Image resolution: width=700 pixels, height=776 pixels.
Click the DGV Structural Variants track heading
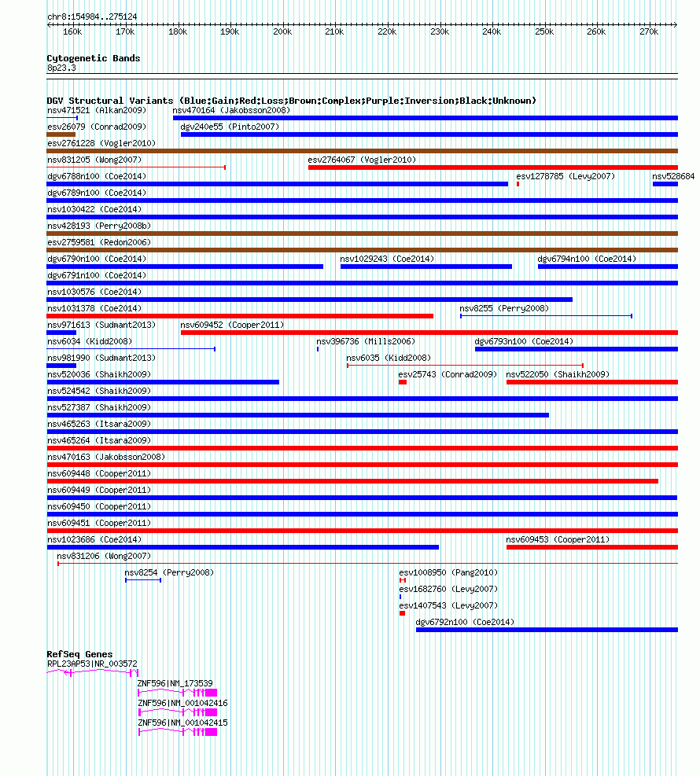coord(291,101)
